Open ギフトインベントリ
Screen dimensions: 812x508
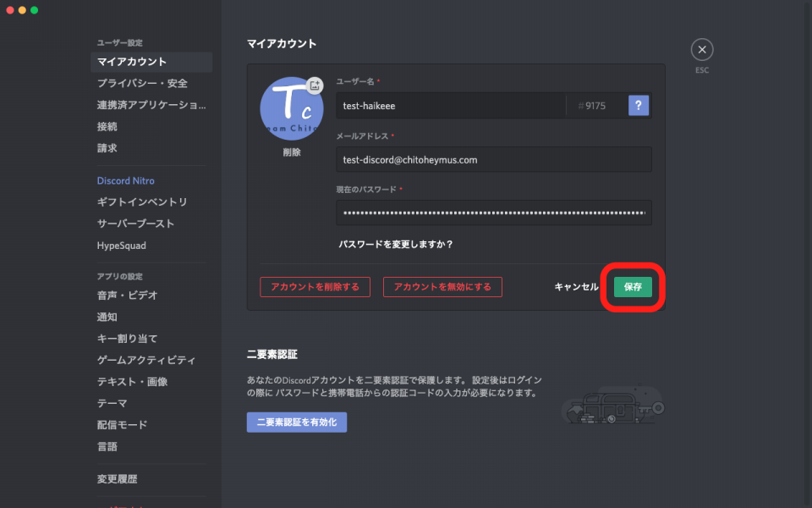pyautogui.click(x=151, y=202)
